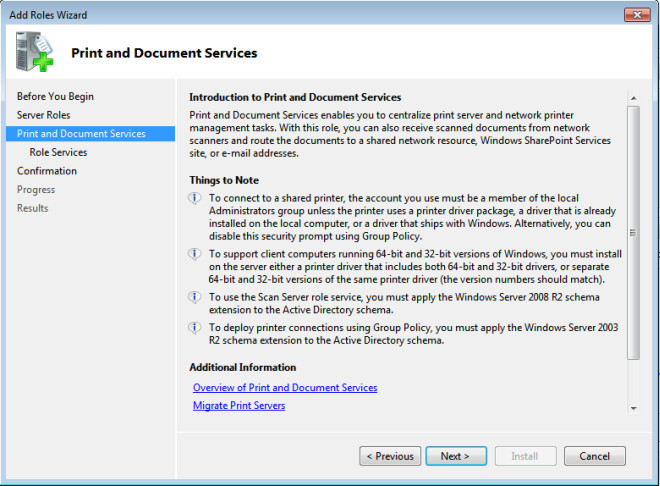660x486 pixels.
Task: Click the disabled Install button
Action: click(x=525, y=456)
